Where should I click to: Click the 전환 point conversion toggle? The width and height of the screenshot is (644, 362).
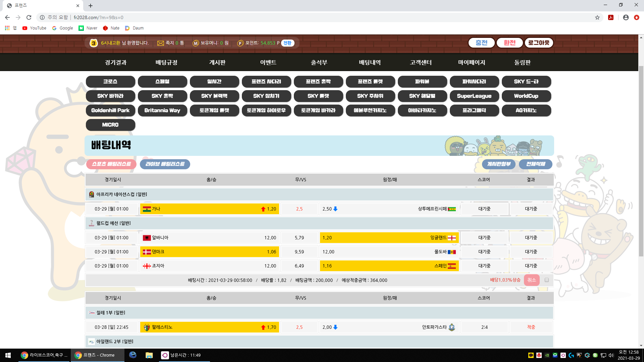click(x=287, y=43)
